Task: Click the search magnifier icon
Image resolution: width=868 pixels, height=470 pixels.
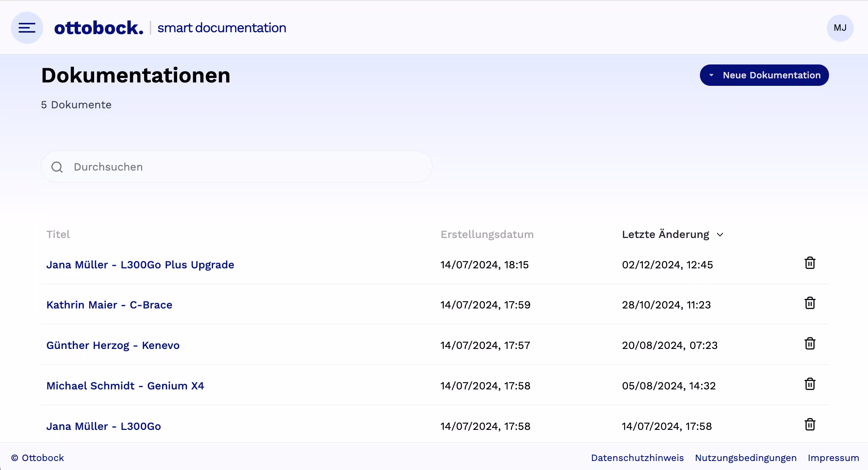Action: pos(57,167)
